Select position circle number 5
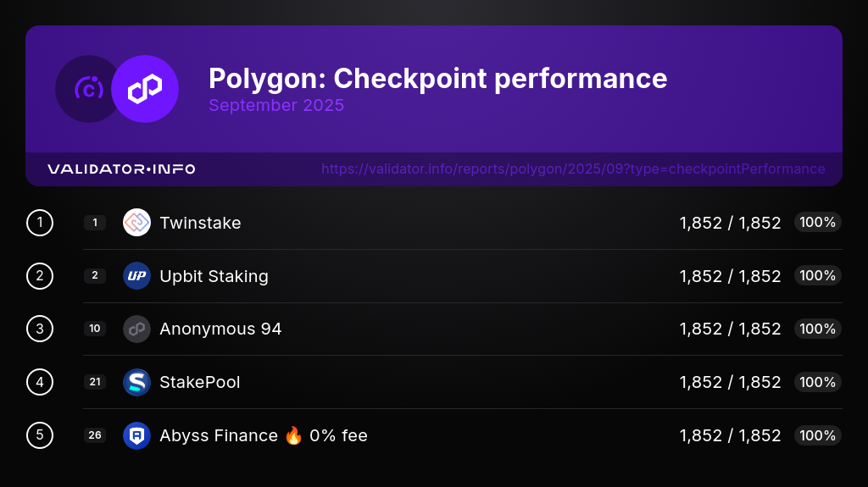Image resolution: width=868 pixels, height=487 pixels. coord(40,435)
